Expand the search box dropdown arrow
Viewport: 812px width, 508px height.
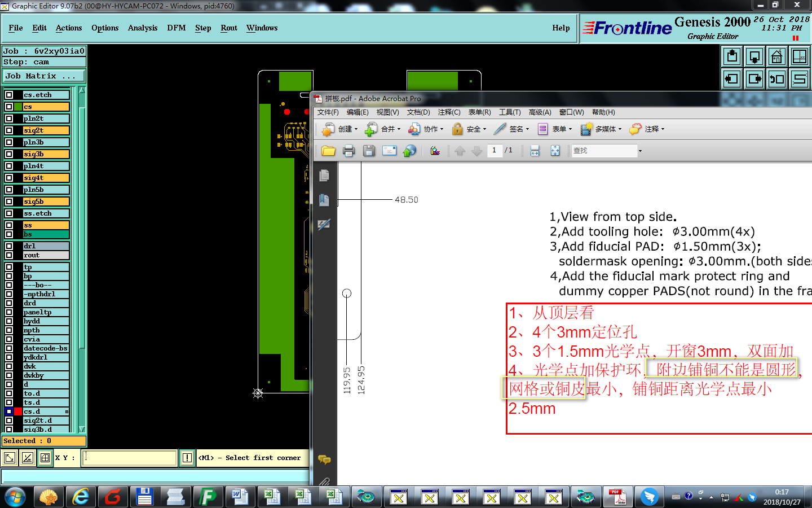(x=640, y=151)
